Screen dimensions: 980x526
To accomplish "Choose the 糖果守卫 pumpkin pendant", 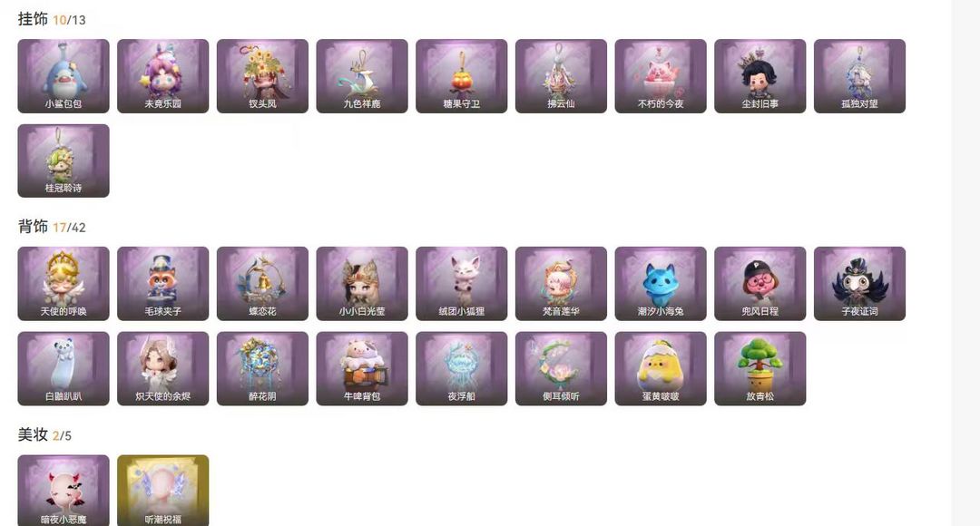I will point(461,75).
